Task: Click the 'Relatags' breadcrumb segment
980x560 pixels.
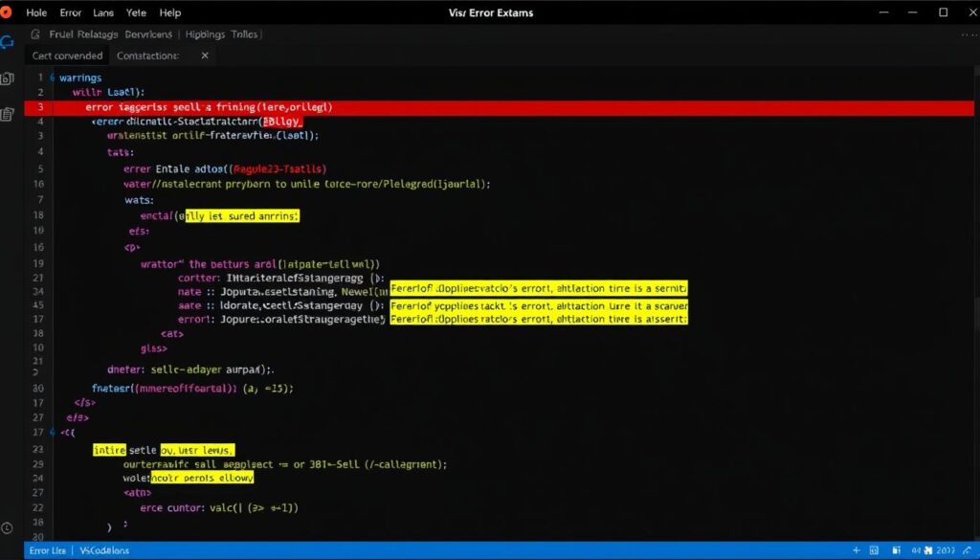Action: click(x=98, y=34)
